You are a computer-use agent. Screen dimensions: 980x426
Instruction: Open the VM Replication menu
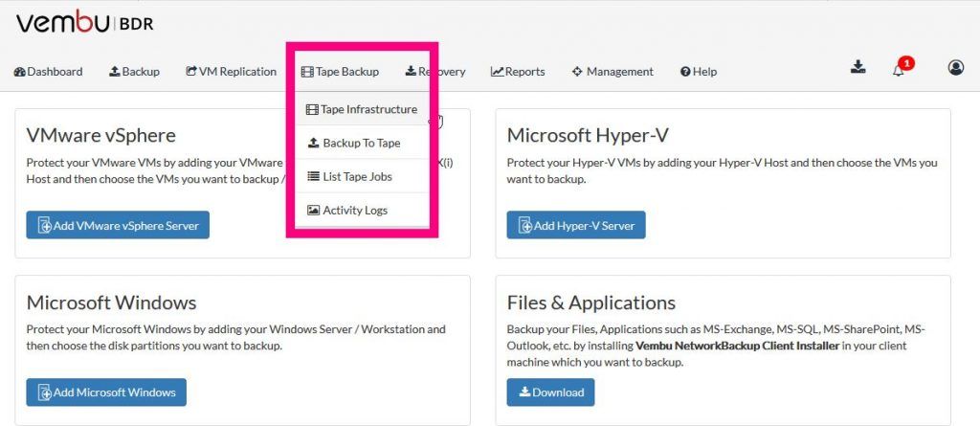coord(232,71)
